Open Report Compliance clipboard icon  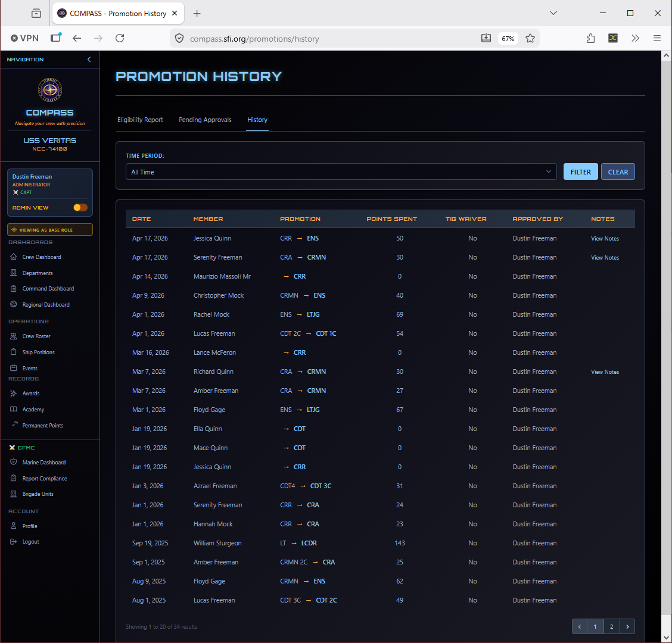[x=13, y=478]
